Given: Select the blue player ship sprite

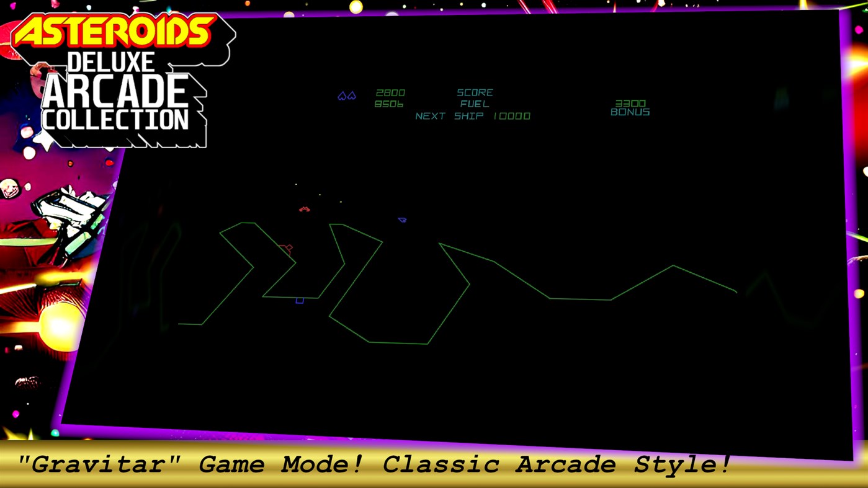Looking at the screenshot, I should click(x=401, y=220).
